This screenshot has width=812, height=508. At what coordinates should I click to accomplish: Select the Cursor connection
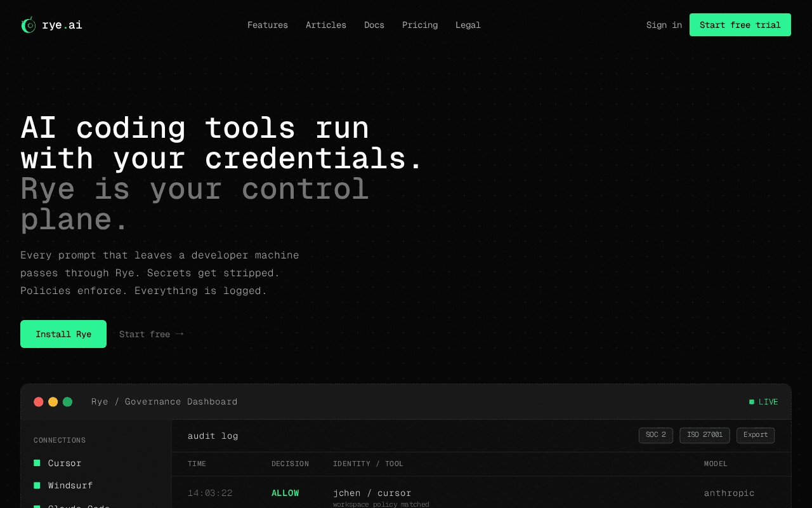point(65,463)
